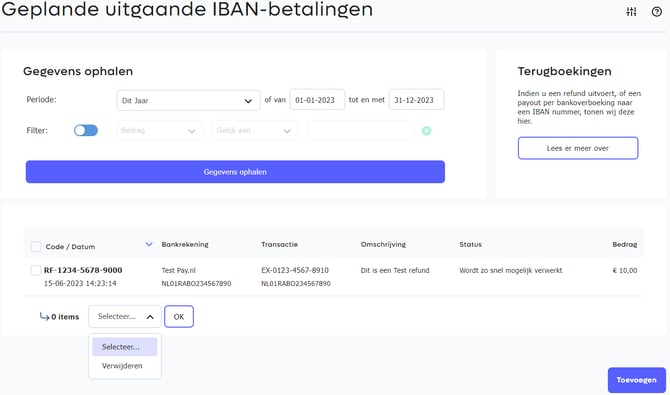Click the amount € 10,00
The height and width of the screenshot is (395, 670).
[x=625, y=270]
